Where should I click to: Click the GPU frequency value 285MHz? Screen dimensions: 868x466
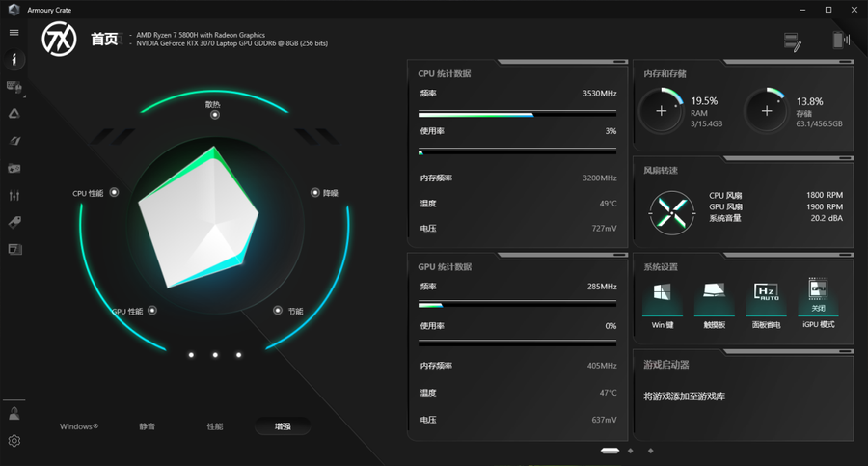tap(602, 287)
